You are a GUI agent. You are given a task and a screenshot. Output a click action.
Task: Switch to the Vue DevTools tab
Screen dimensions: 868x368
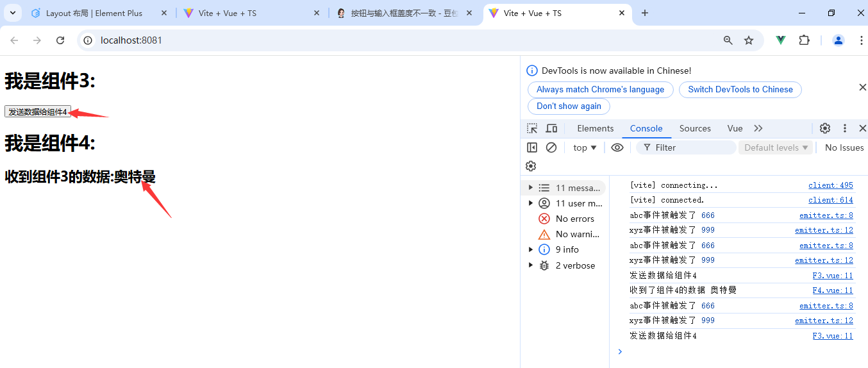[x=735, y=128]
